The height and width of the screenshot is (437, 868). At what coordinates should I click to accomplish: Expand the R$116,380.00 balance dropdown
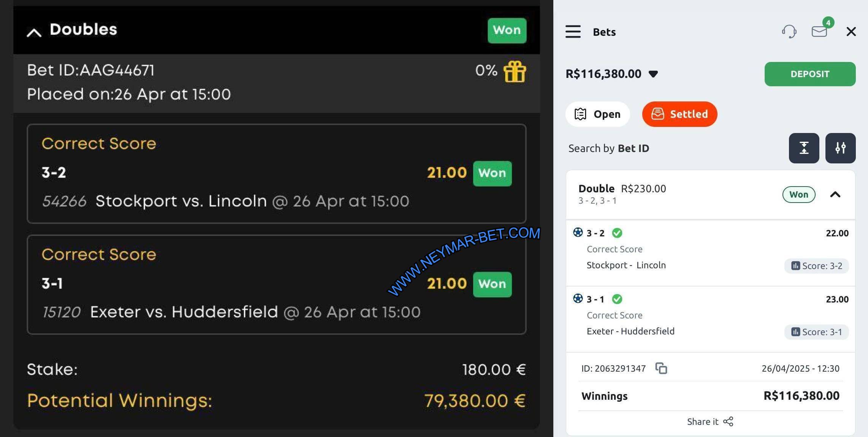[653, 74]
